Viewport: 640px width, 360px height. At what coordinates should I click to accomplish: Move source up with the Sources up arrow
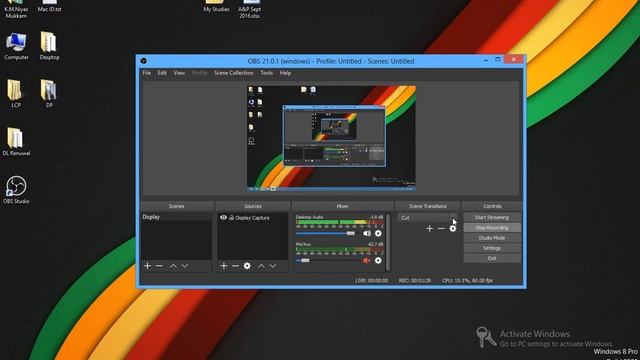click(261, 266)
